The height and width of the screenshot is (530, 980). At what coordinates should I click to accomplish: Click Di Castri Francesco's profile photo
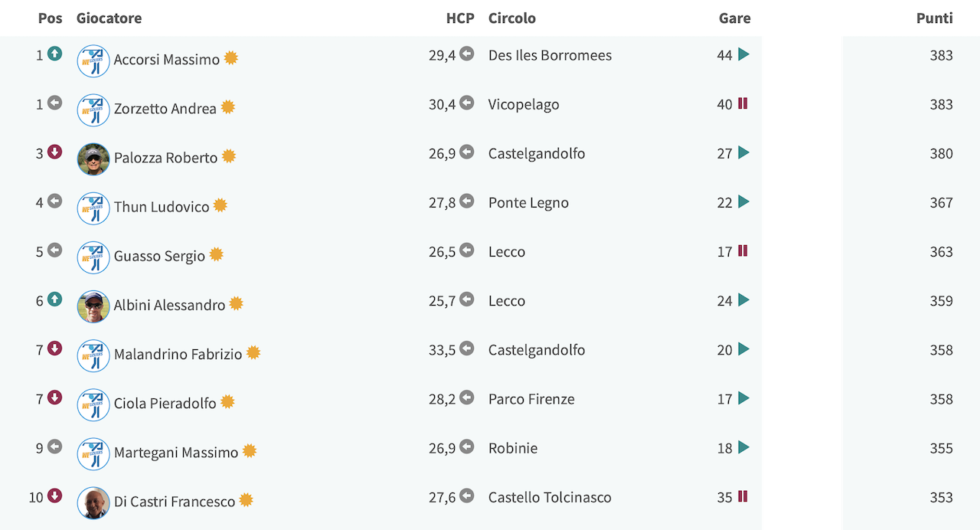[x=93, y=503]
